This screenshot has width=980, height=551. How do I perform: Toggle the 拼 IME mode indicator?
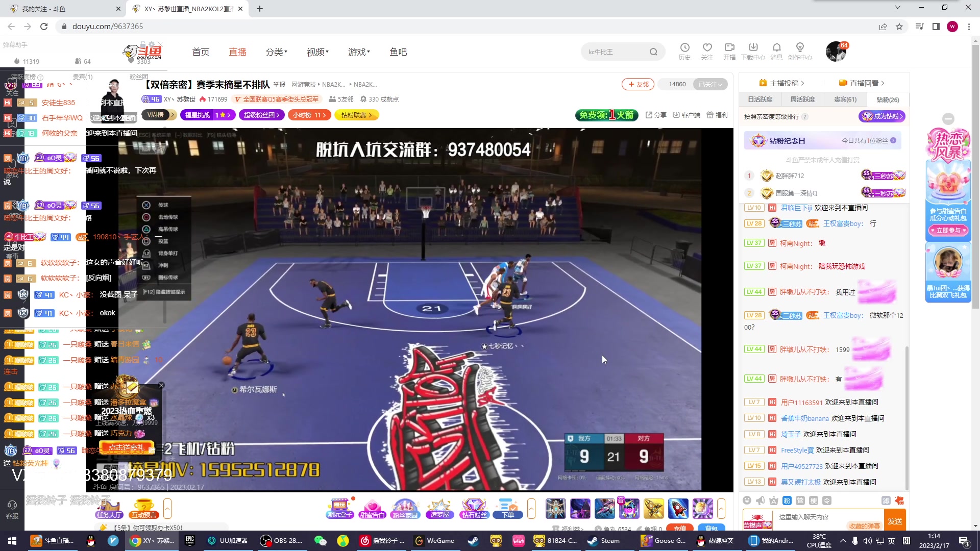[906, 541]
